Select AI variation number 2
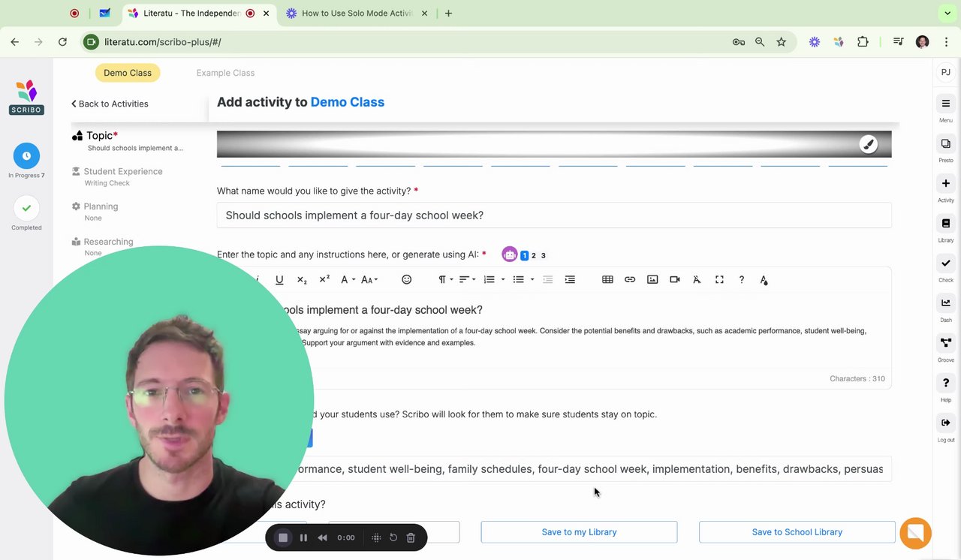Screen dimensions: 961x560 pyautogui.click(x=534, y=256)
